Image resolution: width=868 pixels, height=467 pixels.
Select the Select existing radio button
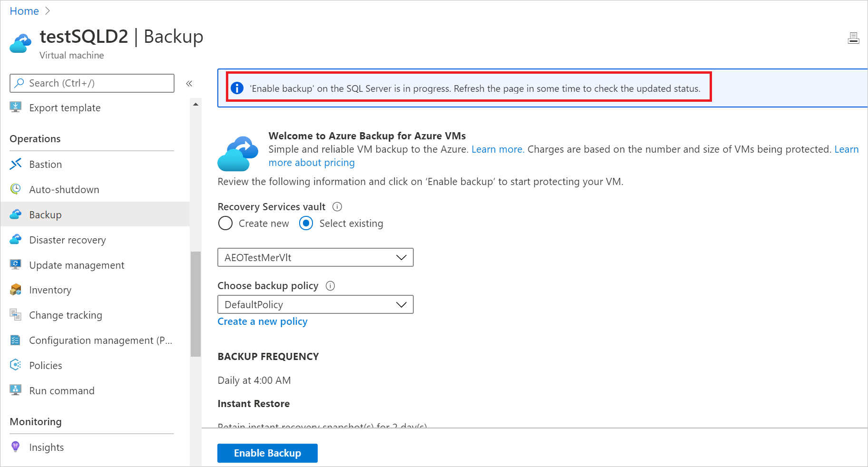[306, 223]
